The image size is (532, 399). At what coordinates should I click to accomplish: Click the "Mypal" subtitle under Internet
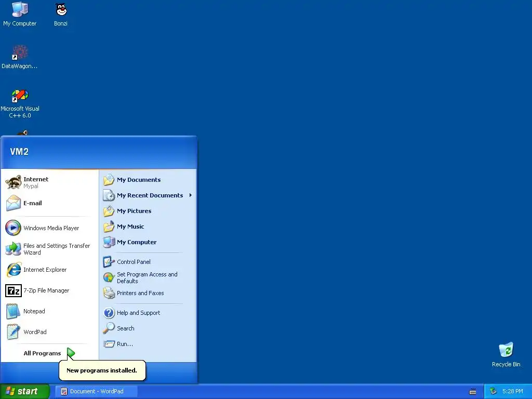pyautogui.click(x=31, y=187)
